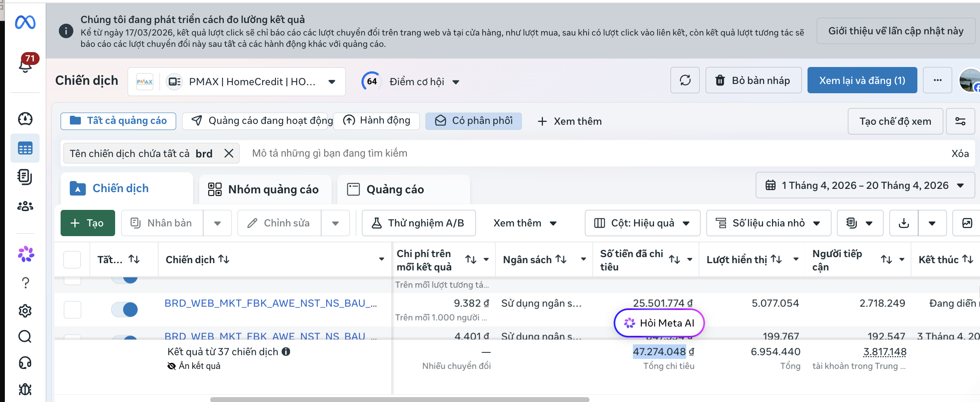980x402 pixels.
Task: Open the chart view icon right of export
Action: coord(967,223)
